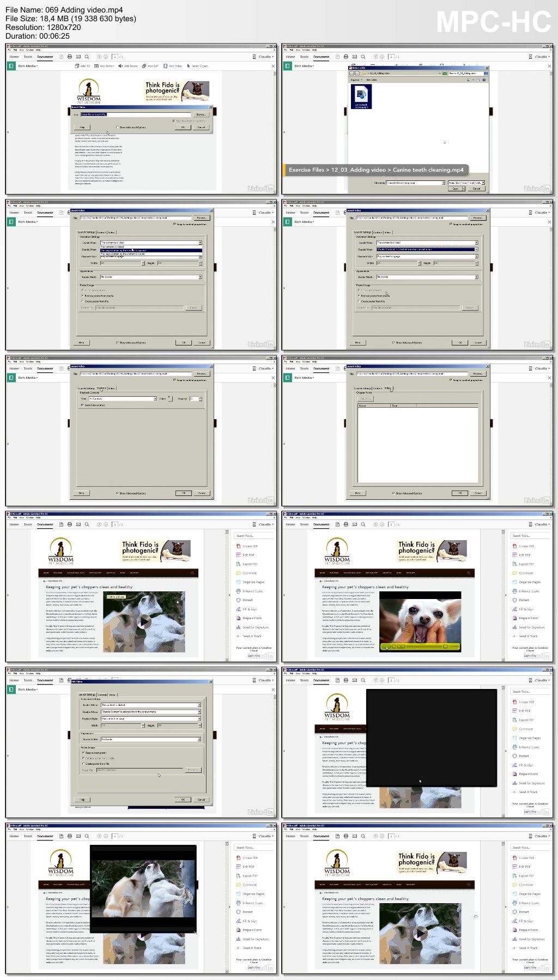
Task: Click Add Video icon in empty Insert Video thumbnail
Action: point(166,66)
